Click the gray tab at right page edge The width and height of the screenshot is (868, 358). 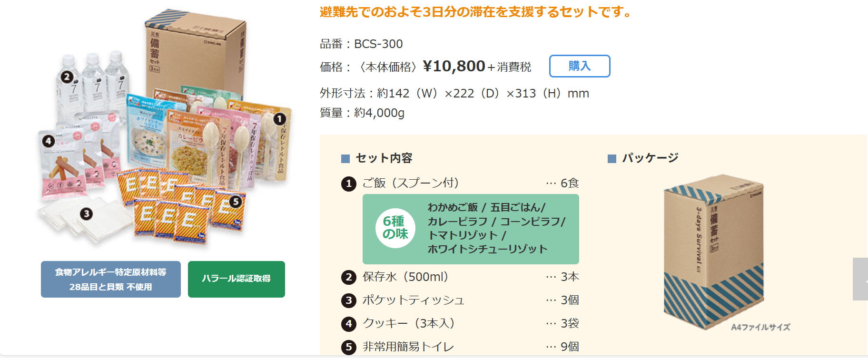pos(860,279)
